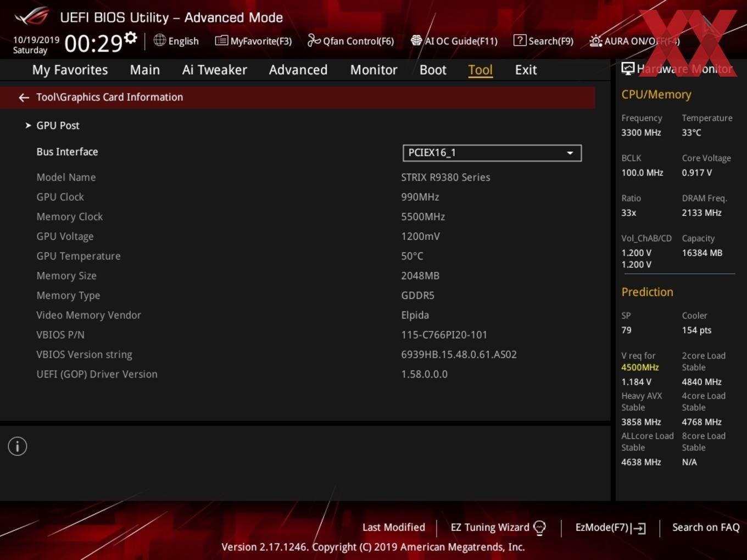Click Last Modified button
The width and height of the screenshot is (747, 560).
(x=394, y=527)
